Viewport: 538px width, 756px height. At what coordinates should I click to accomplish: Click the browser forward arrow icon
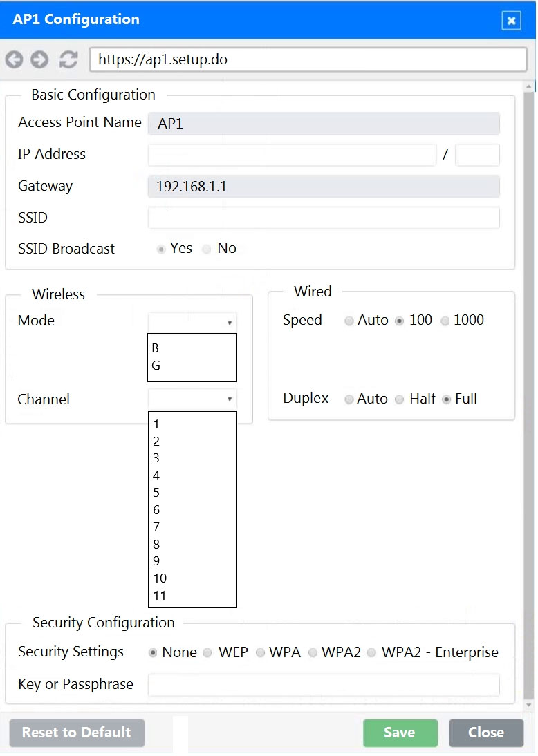click(39, 60)
